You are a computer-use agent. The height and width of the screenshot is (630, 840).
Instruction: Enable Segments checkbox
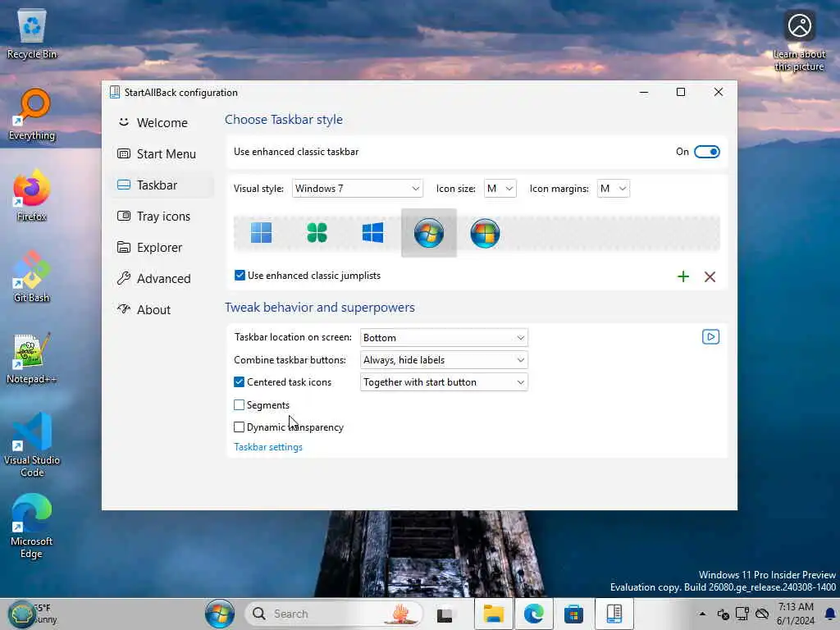[239, 405]
